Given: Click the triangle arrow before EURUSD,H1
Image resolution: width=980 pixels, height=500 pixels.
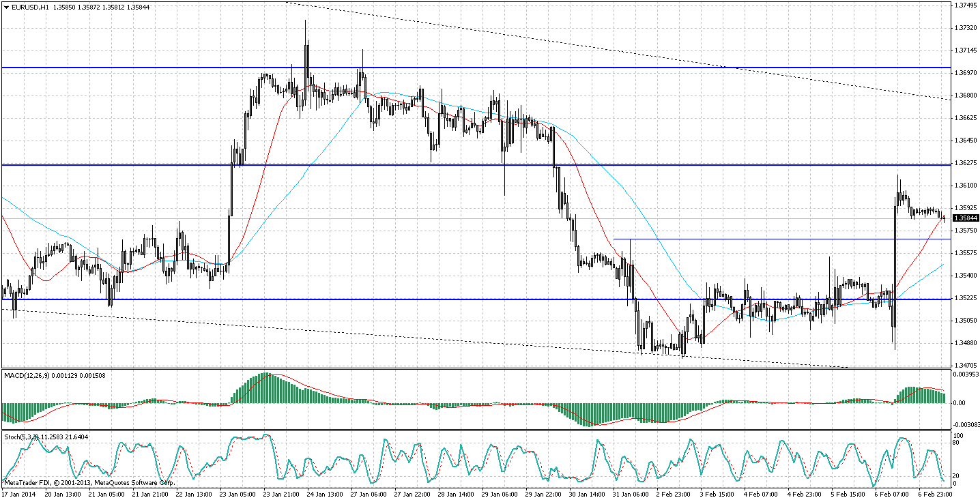Looking at the screenshot, I should coord(5,8).
